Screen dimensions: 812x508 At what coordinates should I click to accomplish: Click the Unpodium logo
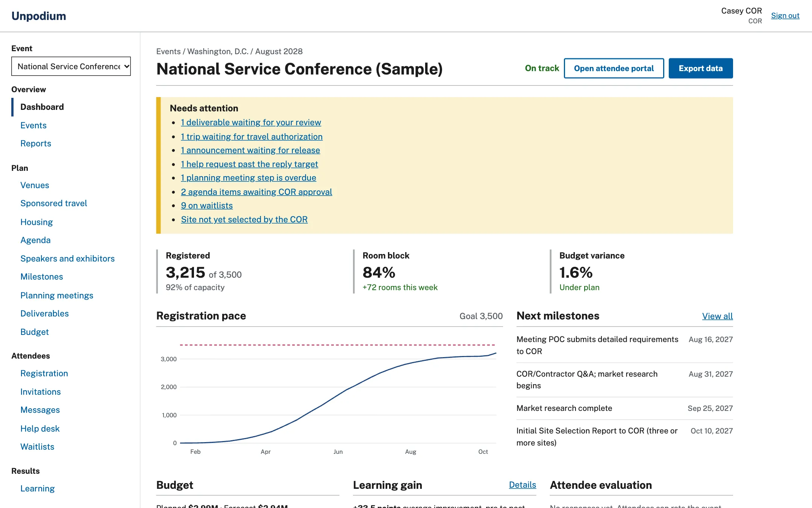[x=39, y=16]
